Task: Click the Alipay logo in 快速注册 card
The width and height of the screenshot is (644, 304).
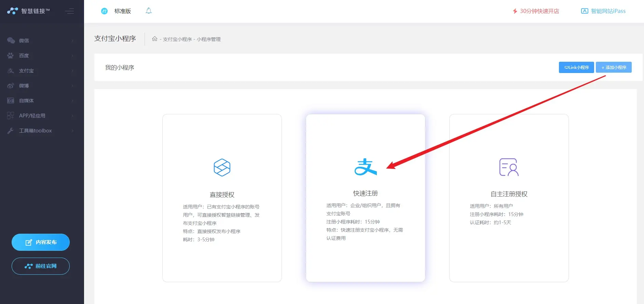Action: (x=365, y=167)
